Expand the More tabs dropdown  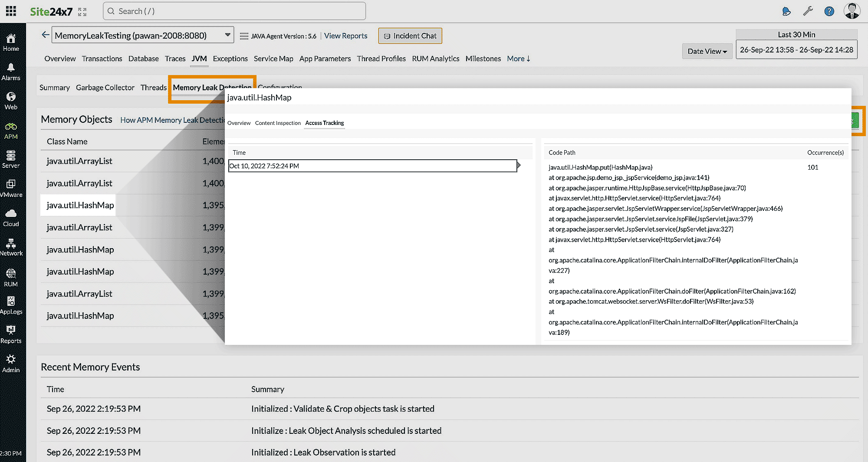(519, 59)
